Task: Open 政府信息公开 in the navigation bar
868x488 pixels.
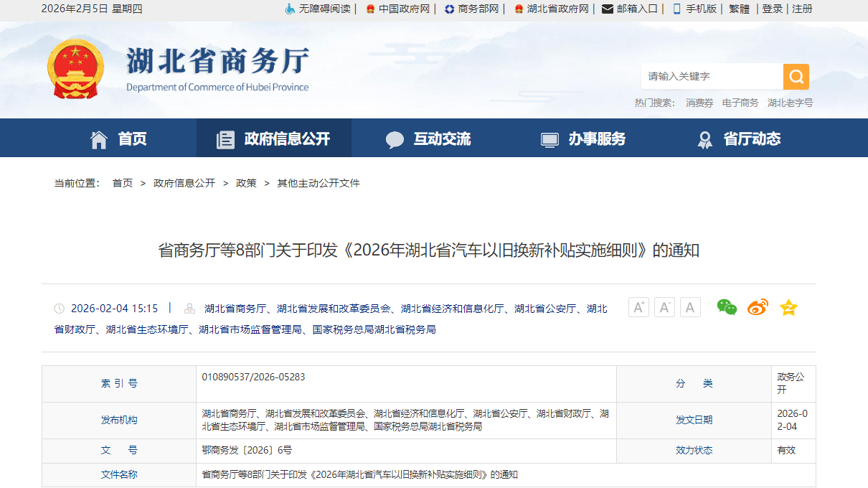Action: [274, 139]
